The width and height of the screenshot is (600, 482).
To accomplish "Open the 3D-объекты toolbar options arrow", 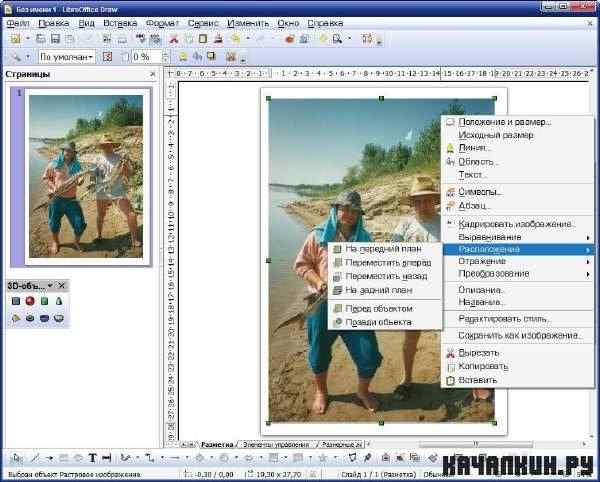I will coord(50,286).
